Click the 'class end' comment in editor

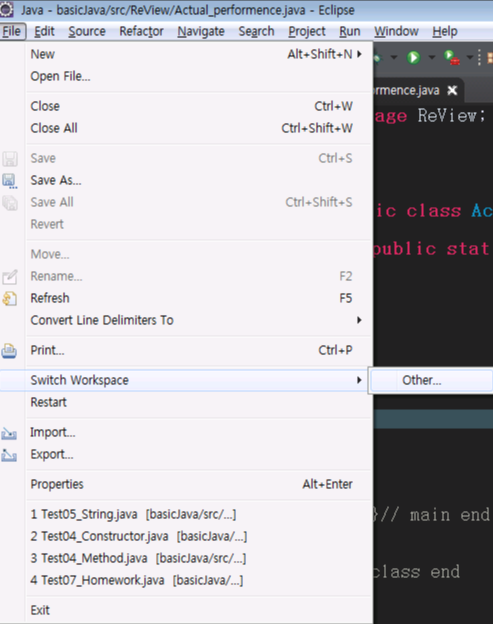tap(416, 572)
